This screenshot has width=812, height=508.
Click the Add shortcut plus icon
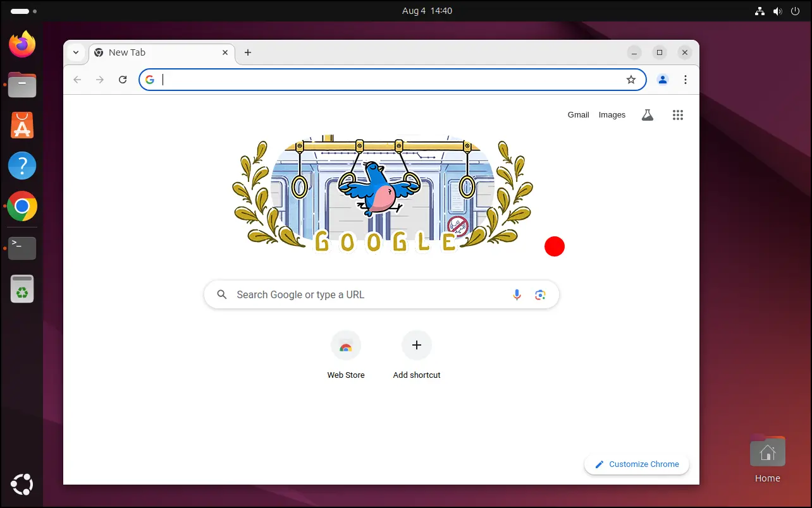click(x=417, y=345)
